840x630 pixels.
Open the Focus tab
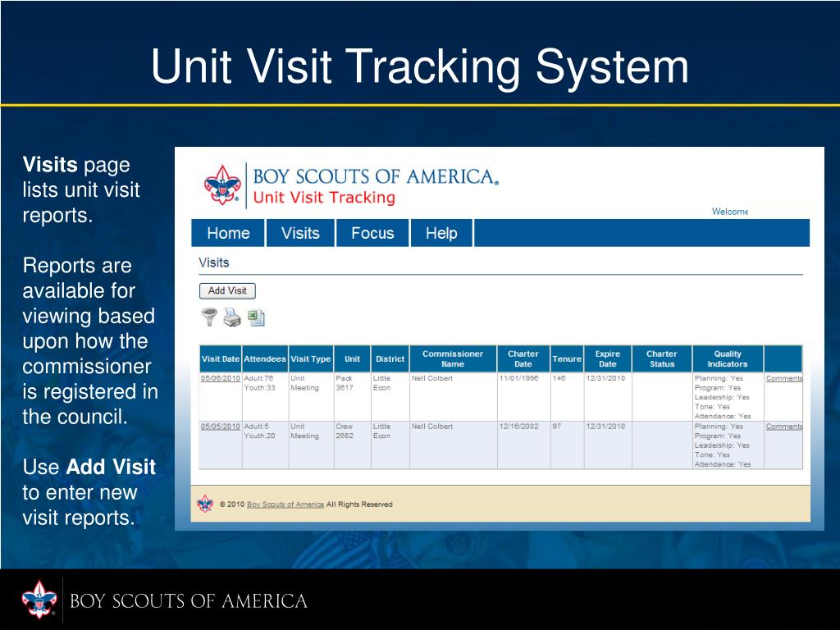[372, 233]
